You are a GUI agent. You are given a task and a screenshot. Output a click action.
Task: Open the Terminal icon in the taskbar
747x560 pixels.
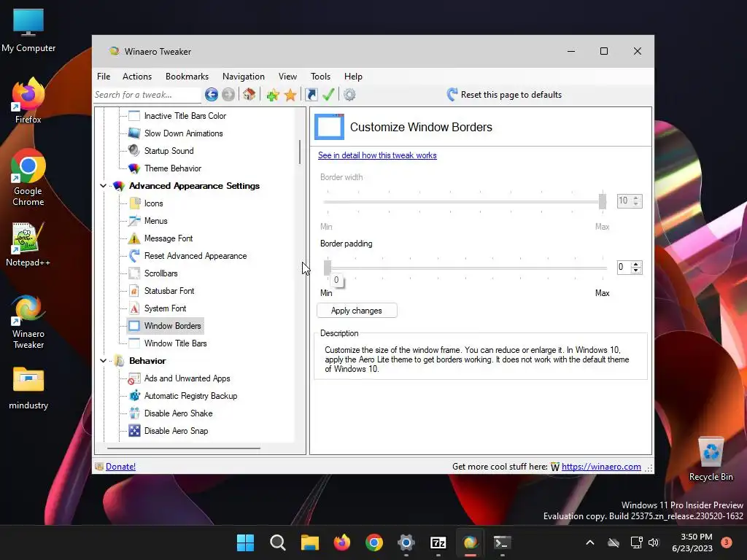coord(502,542)
